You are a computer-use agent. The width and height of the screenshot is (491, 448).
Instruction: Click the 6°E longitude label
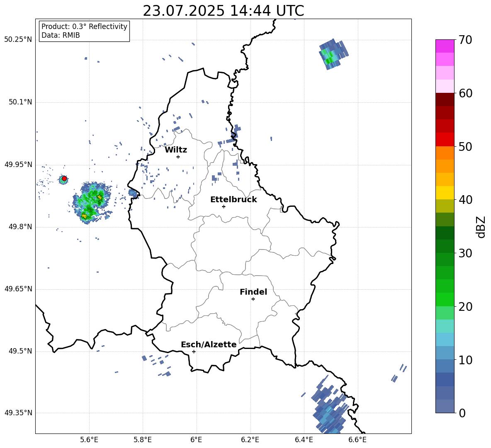point(196,440)
